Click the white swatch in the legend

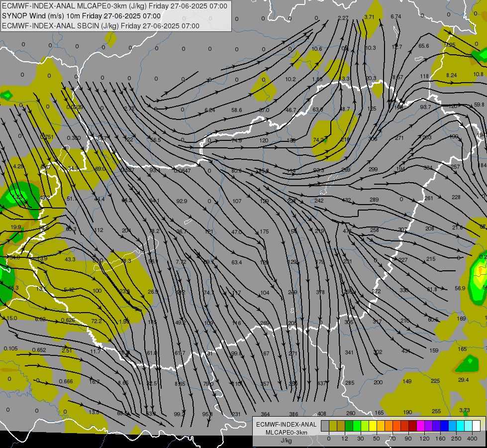(x=476, y=426)
